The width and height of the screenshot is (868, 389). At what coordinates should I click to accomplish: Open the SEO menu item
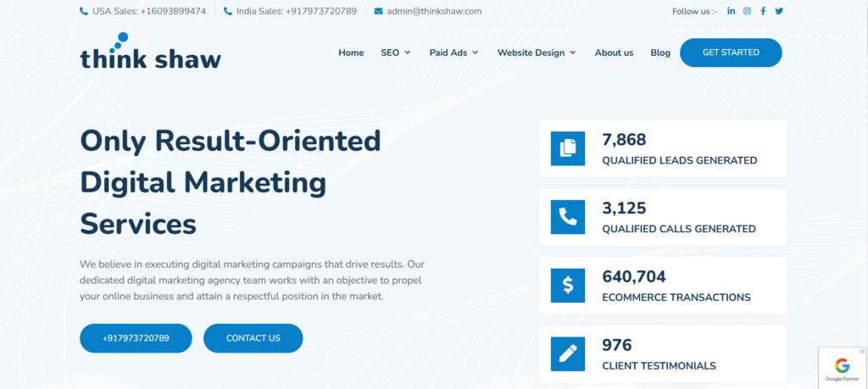click(390, 53)
